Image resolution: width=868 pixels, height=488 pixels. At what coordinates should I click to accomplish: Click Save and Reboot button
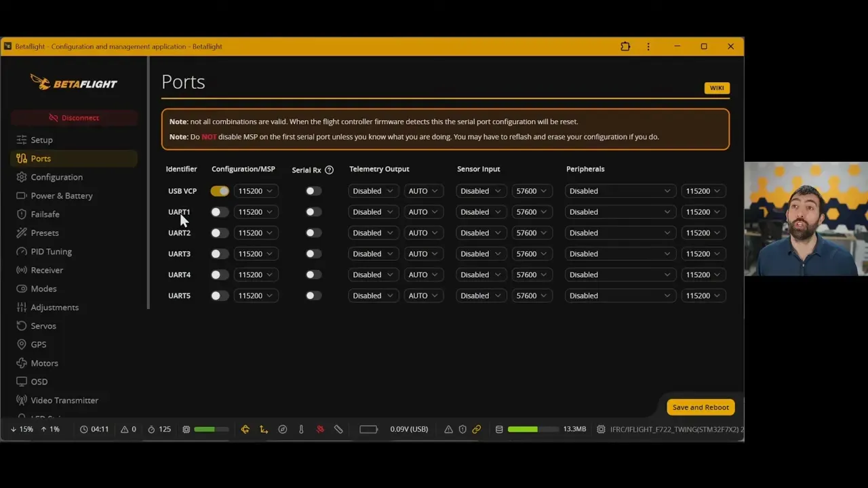pyautogui.click(x=701, y=407)
